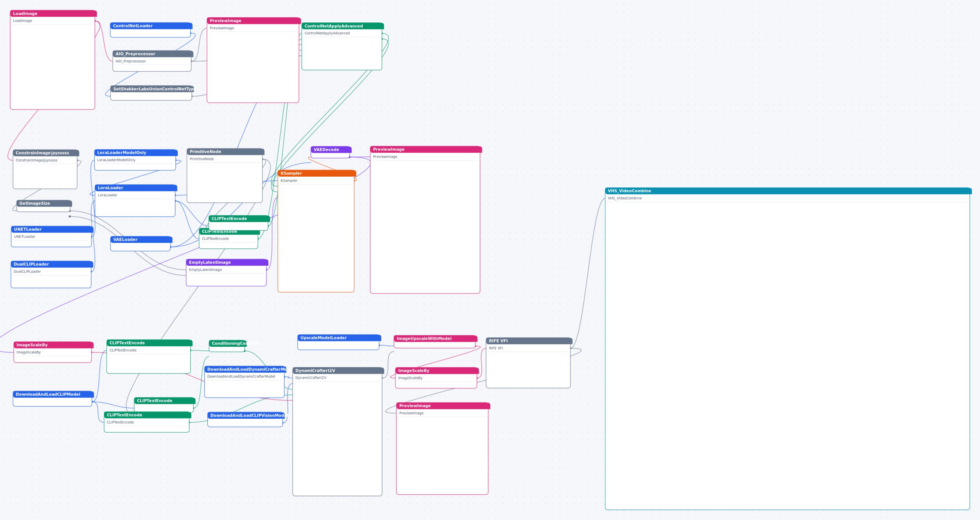Click the ConstrainImage|pysssss node title bar
The image size is (980, 520).
46,153
